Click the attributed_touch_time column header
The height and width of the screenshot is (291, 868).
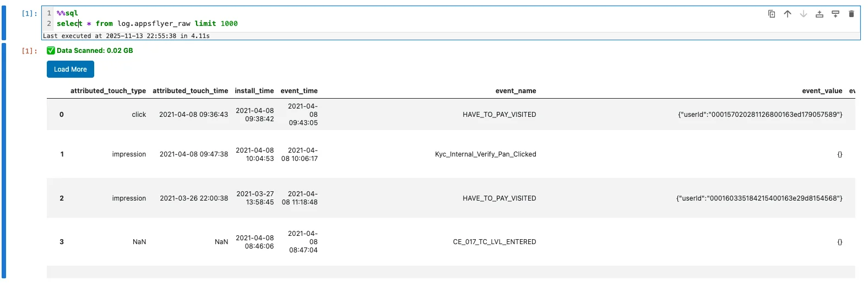click(190, 91)
